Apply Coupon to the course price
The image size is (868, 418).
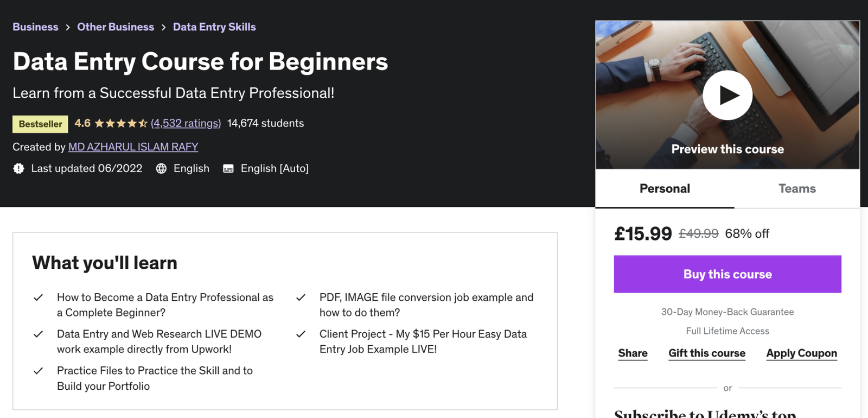tap(801, 353)
